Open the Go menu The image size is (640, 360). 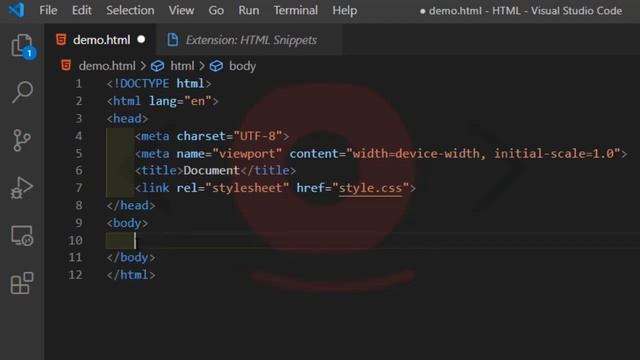coord(216,10)
